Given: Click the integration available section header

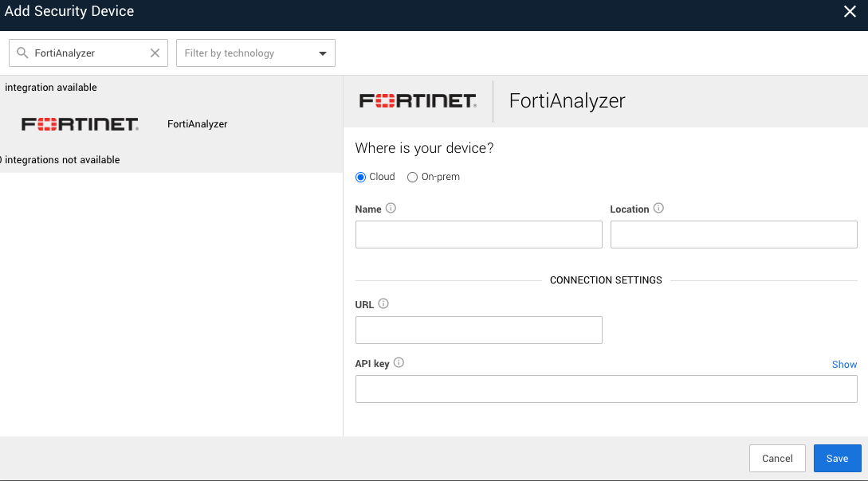Looking at the screenshot, I should click(x=49, y=87).
